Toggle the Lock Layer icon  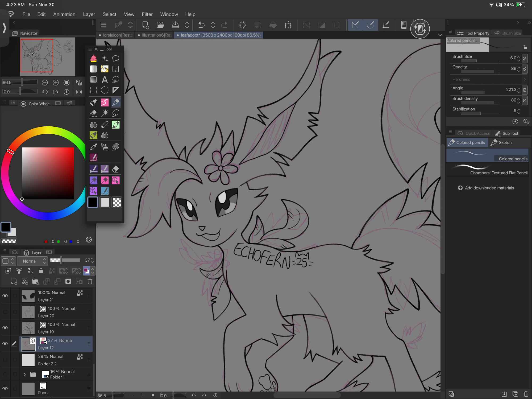point(41,271)
